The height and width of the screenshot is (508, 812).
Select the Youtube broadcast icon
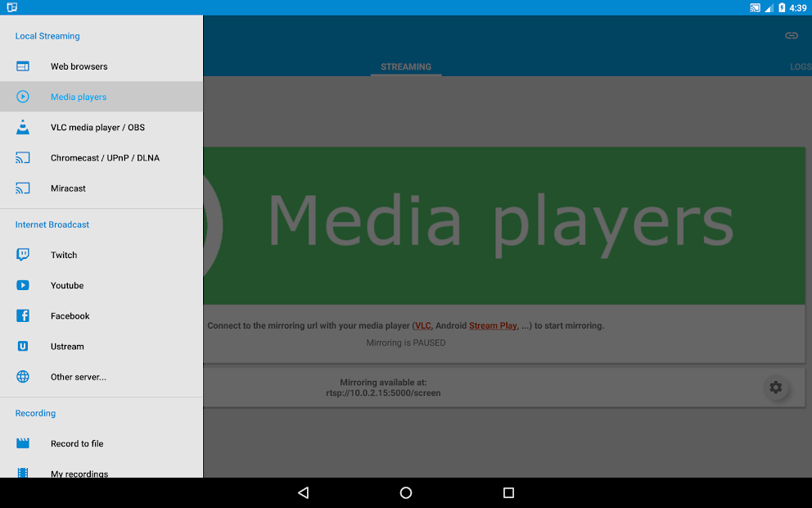23,285
